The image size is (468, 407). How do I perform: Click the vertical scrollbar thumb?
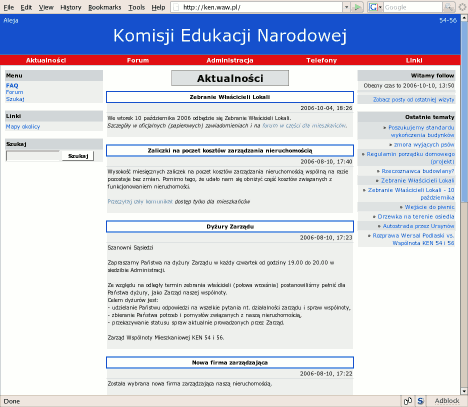[464, 112]
